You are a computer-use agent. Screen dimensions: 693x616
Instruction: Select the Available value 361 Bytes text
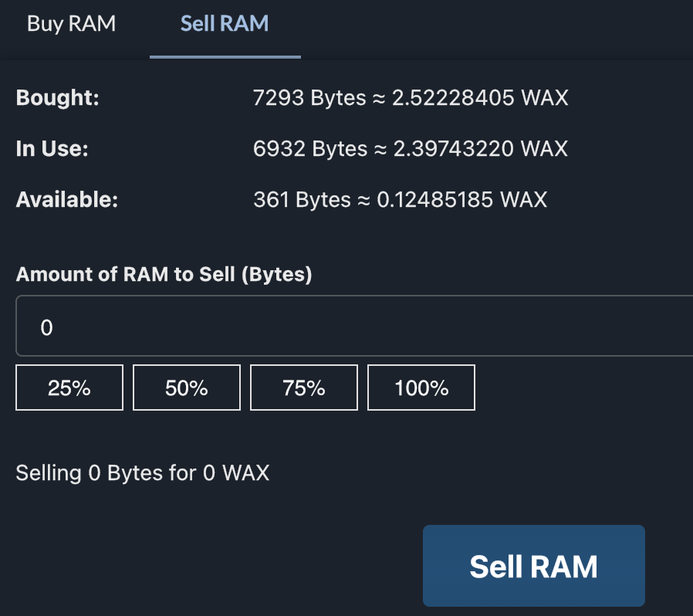302,199
